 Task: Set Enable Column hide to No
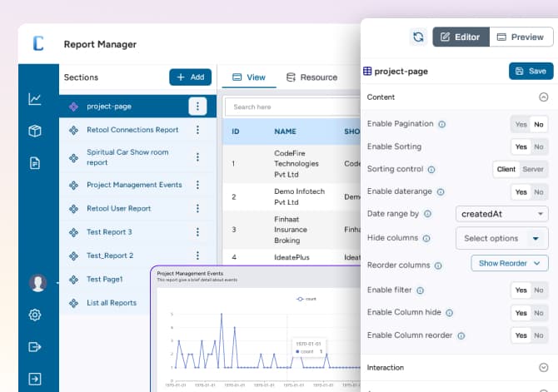(x=538, y=313)
